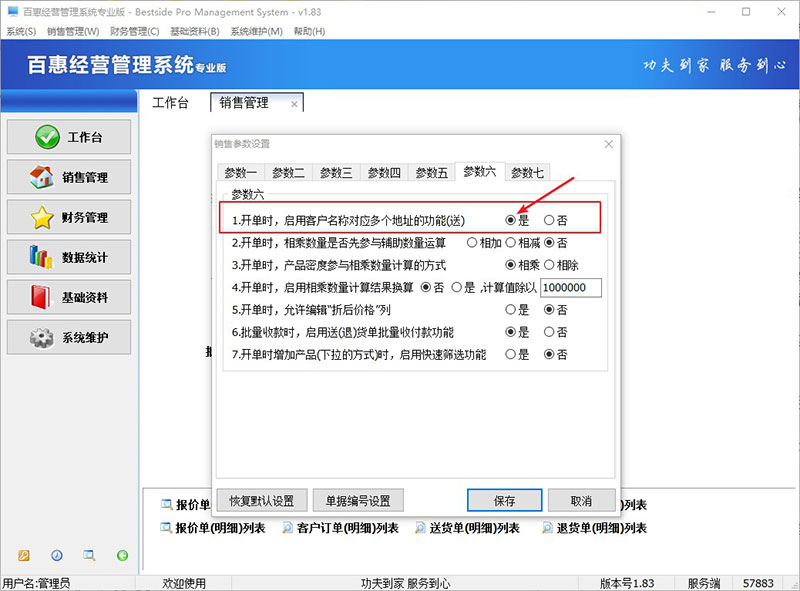This screenshot has height=591, width=800.
Task: Click the 取消 button
Action: click(x=581, y=500)
